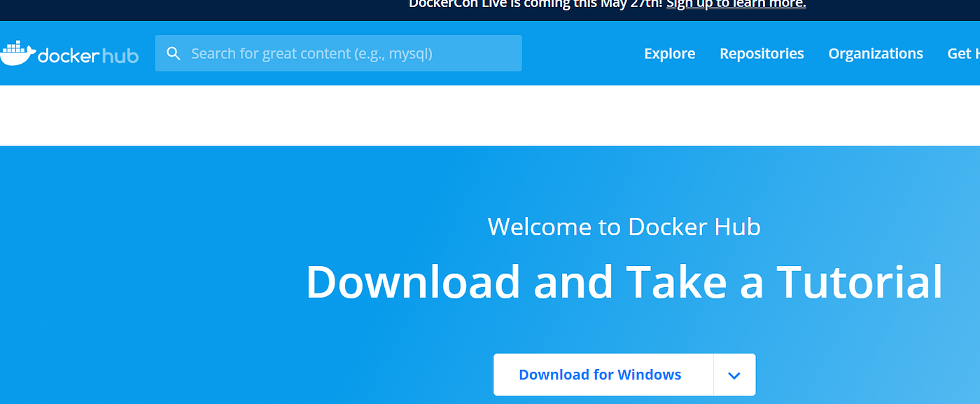This screenshot has height=404, width=980.
Task: Focus the Search for great content field
Action: pos(338,53)
